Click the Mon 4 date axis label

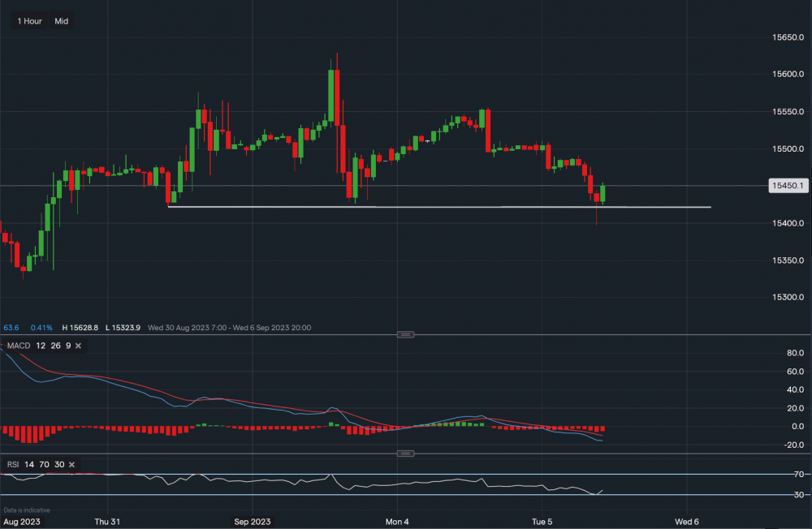397,520
